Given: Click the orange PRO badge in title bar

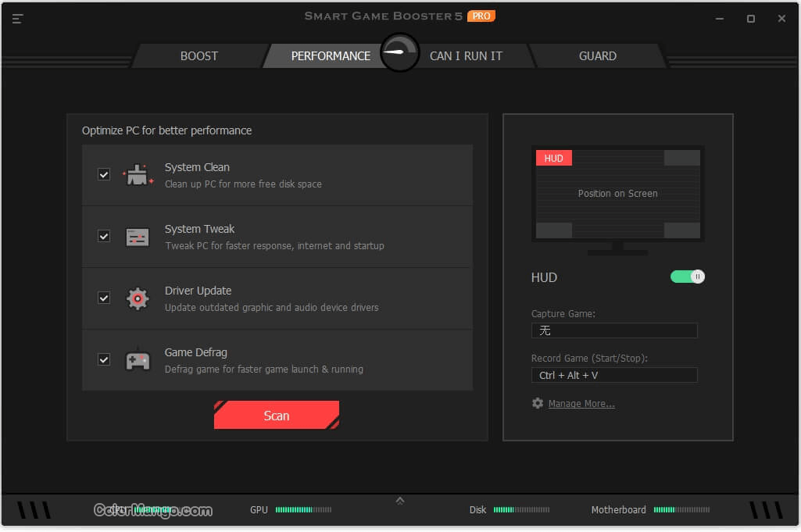Looking at the screenshot, I should click(481, 15).
